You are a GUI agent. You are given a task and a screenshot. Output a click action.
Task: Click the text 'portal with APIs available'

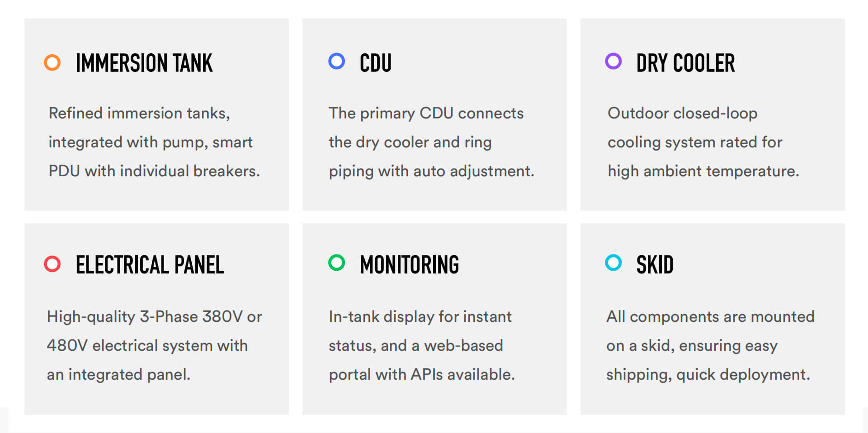421,374
